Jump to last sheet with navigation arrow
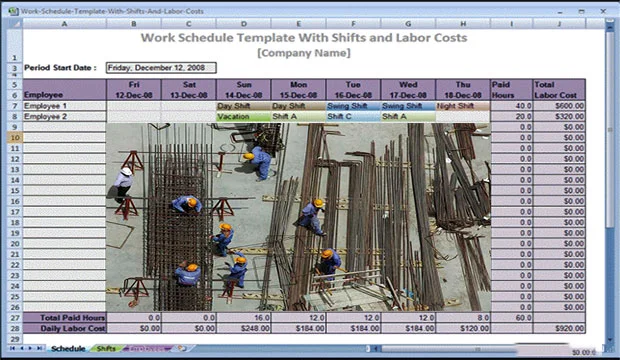 (40, 348)
